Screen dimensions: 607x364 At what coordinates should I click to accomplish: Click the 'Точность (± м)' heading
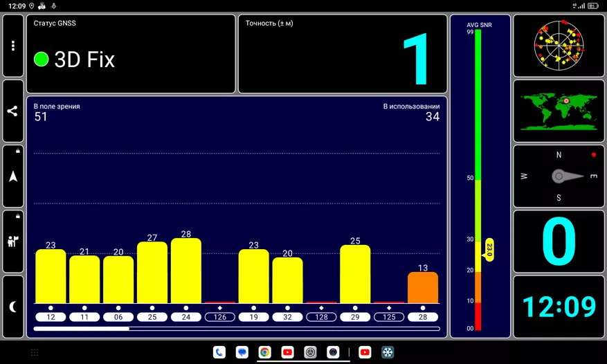pyautogui.click(x=269, y=24)
